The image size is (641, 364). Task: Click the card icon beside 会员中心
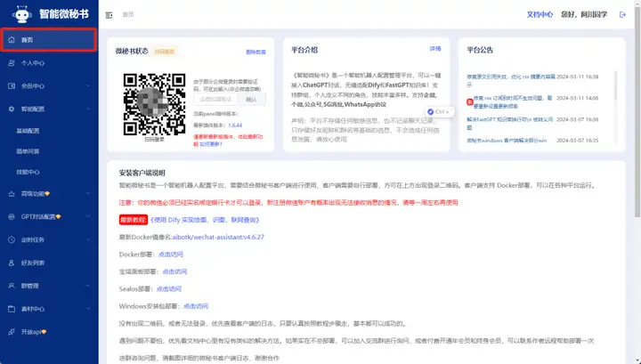tap(12, 85)
